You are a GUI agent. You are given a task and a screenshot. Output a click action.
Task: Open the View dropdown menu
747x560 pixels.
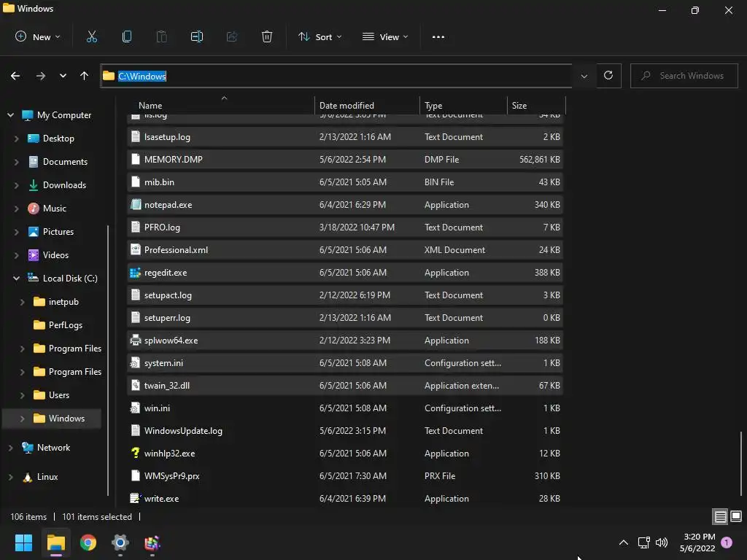coord(385,36)
